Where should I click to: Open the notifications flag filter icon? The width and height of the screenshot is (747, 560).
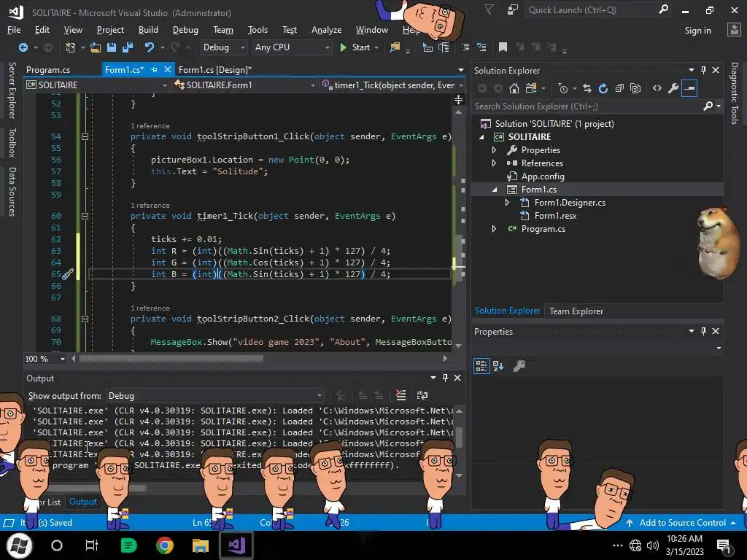489,9
